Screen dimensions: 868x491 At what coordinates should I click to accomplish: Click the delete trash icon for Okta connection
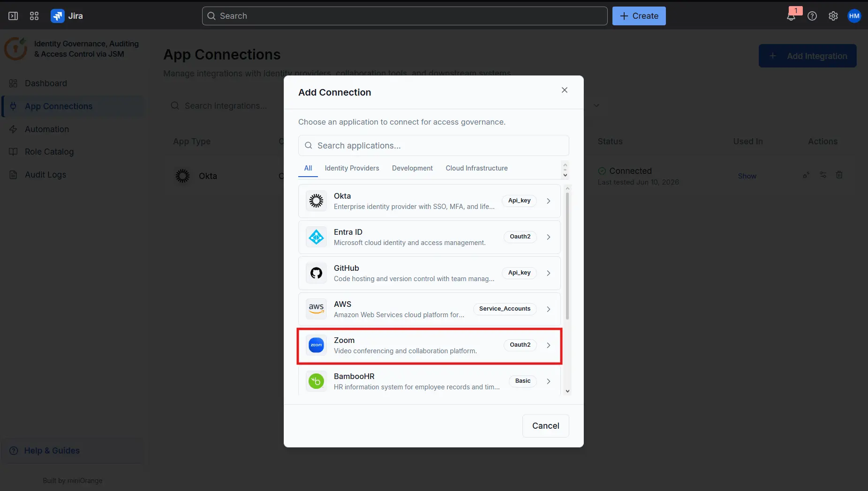839,175
